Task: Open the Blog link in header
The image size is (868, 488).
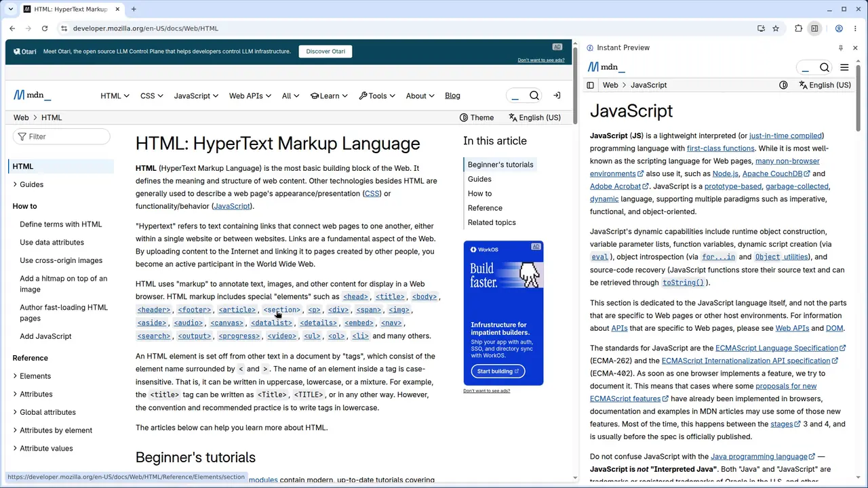Action: point(452,96)
